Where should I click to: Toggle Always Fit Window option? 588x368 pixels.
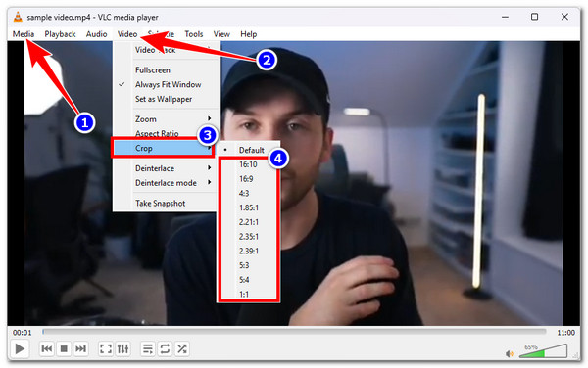[167, 84]
